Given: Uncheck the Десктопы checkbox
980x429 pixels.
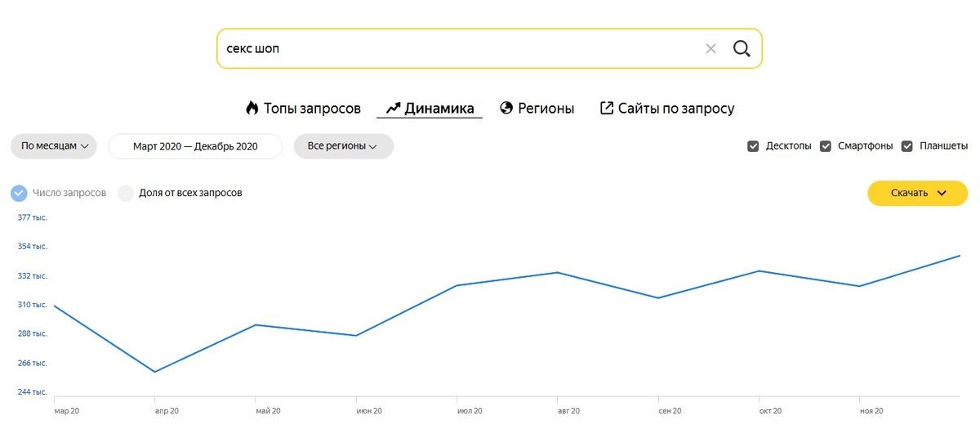Looking at the screenshot, I should [753, 146].
